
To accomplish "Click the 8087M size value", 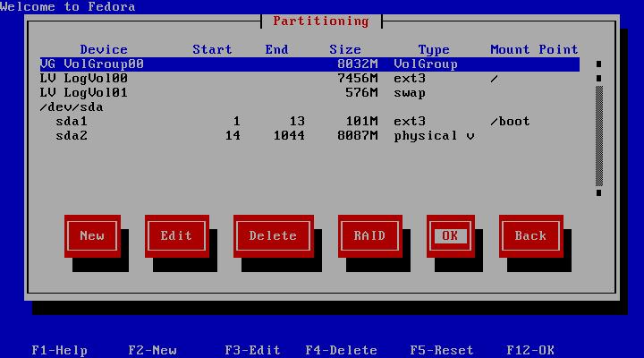I will (x=357, y=136).
